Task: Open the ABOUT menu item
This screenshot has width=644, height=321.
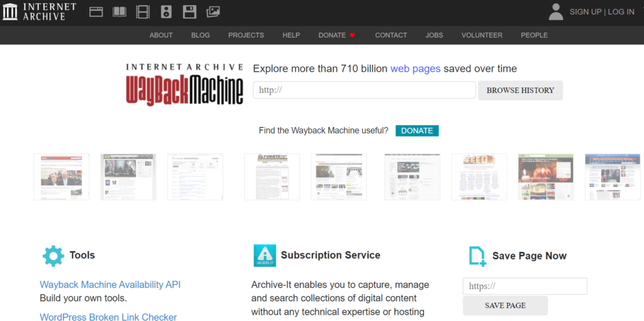Action: tap(161, 35)
